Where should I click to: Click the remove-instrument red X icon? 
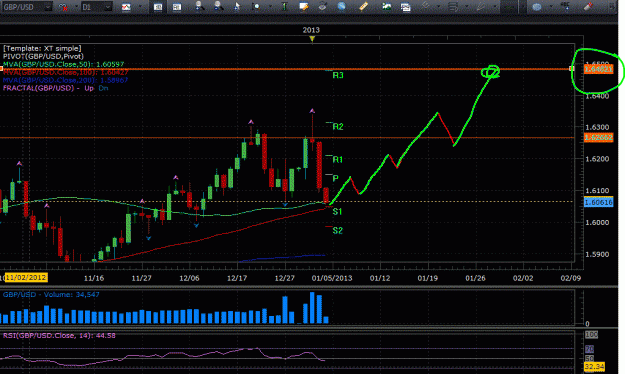coord(63,7)
